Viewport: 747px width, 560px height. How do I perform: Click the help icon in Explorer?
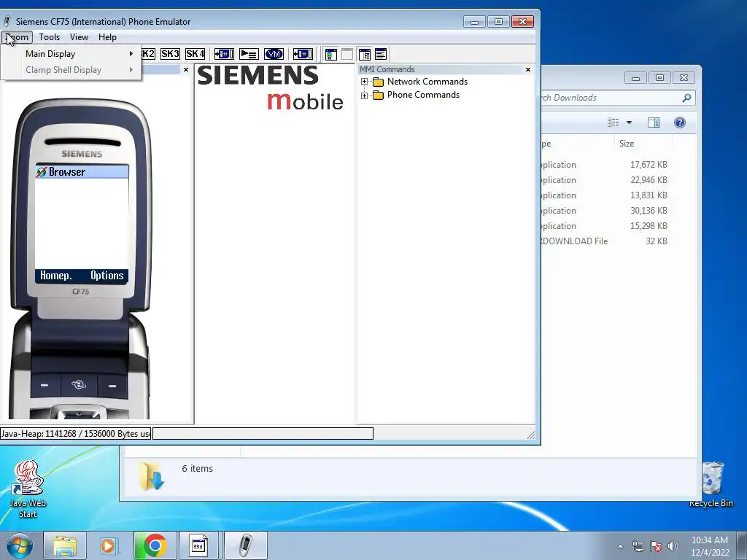pyautogui.click(x=679, y=122)
